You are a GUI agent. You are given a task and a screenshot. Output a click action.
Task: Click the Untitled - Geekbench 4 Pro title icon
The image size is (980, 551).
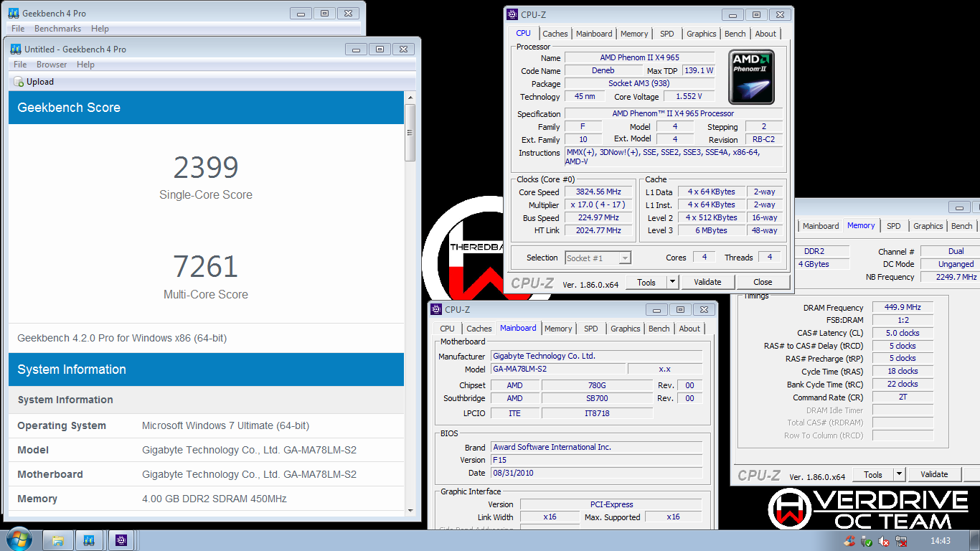click(16, 50)
